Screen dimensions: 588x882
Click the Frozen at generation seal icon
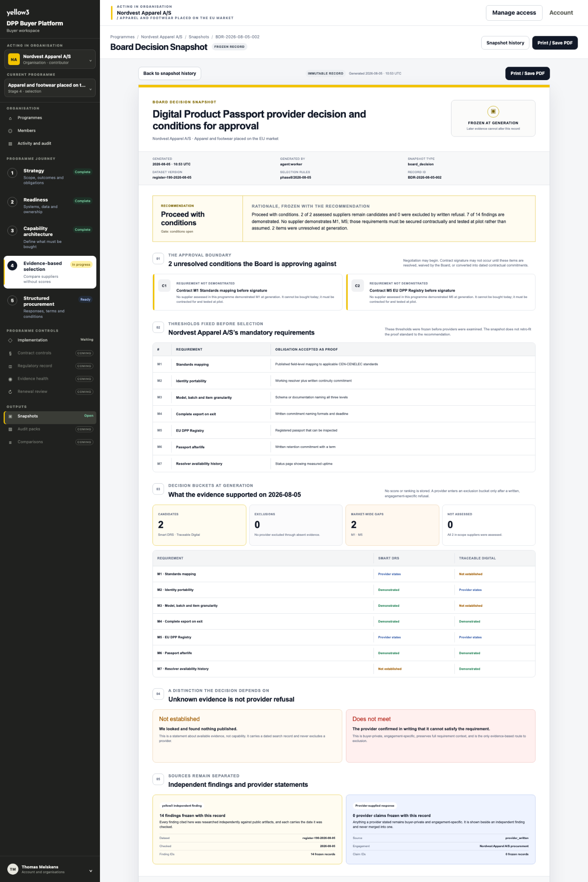(x=493, y=112)
